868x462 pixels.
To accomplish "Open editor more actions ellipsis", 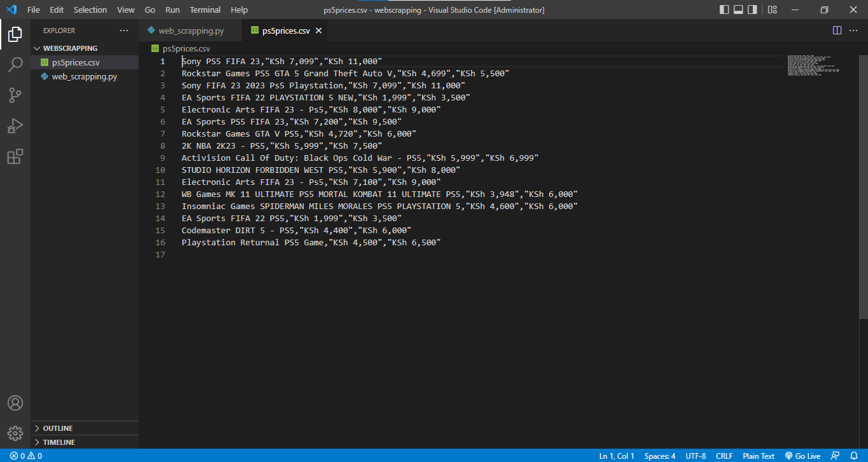I will [854, 31].
